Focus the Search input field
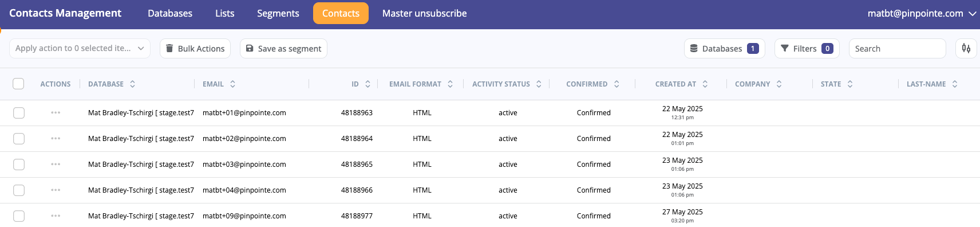 click(897, 49)
